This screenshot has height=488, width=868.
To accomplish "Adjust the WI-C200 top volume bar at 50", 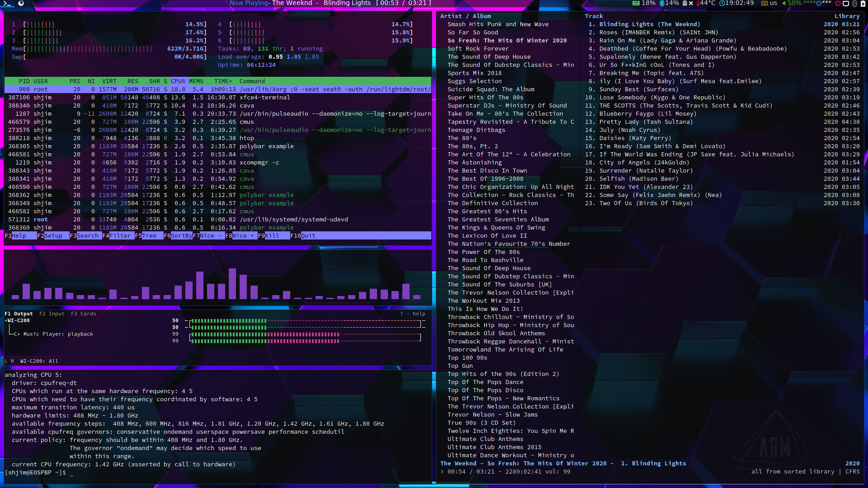I will click(306, 321).
